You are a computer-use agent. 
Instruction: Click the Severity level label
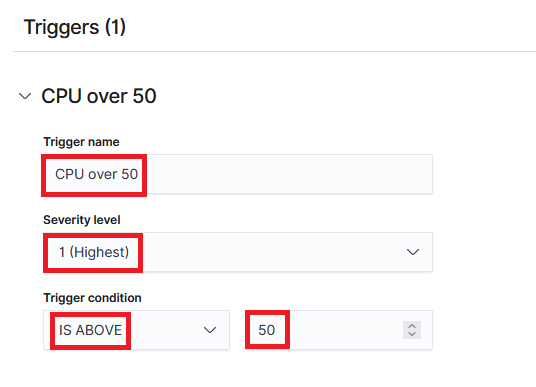click(x=82, y=220)
